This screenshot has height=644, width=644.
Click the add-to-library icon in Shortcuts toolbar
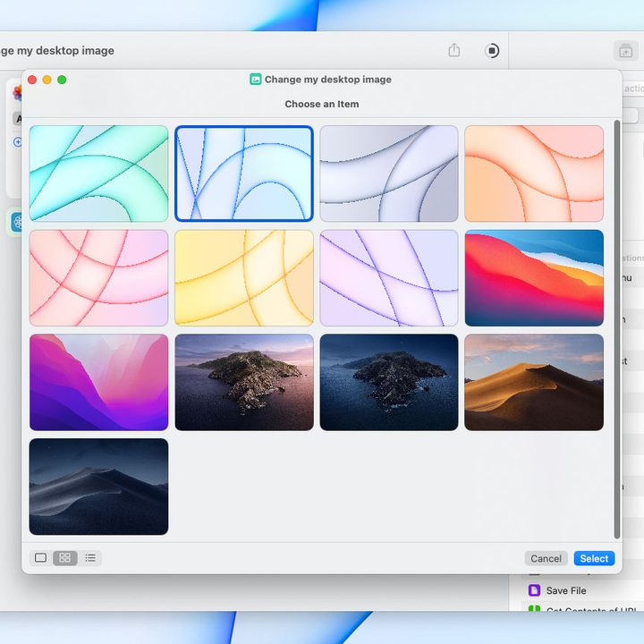coord(625,51)
